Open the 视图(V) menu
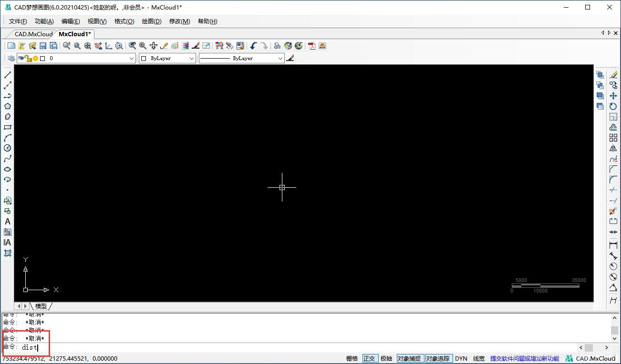621x364 pixels. (97, 21)
